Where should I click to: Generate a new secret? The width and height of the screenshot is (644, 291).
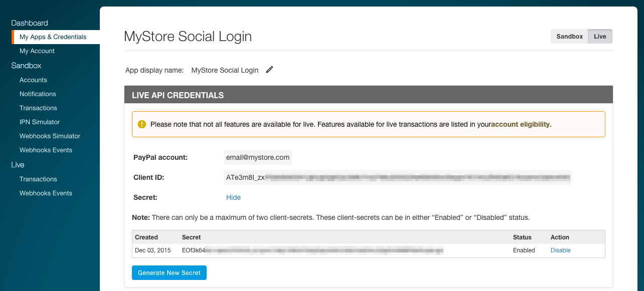(169, 273)
